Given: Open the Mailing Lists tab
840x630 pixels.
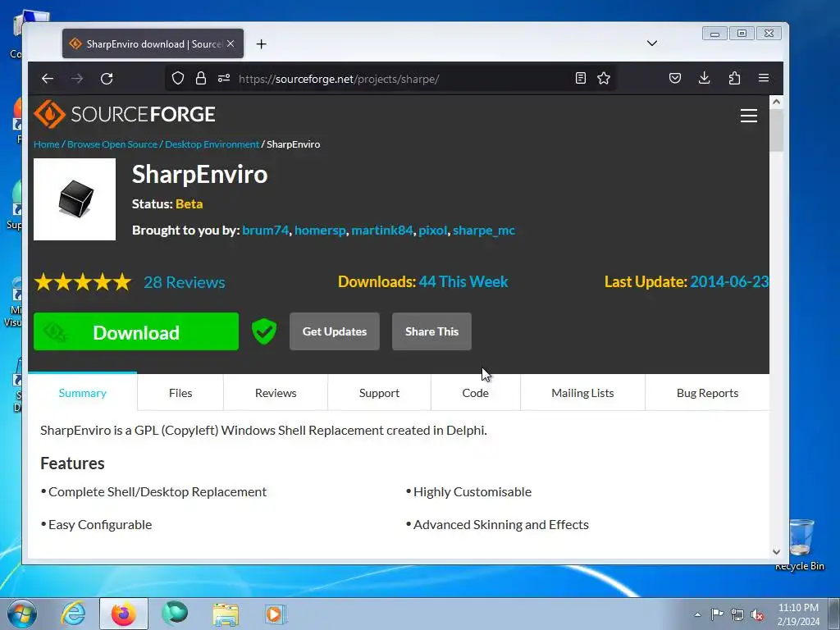Looking at the screenshot, I should 583,393.
